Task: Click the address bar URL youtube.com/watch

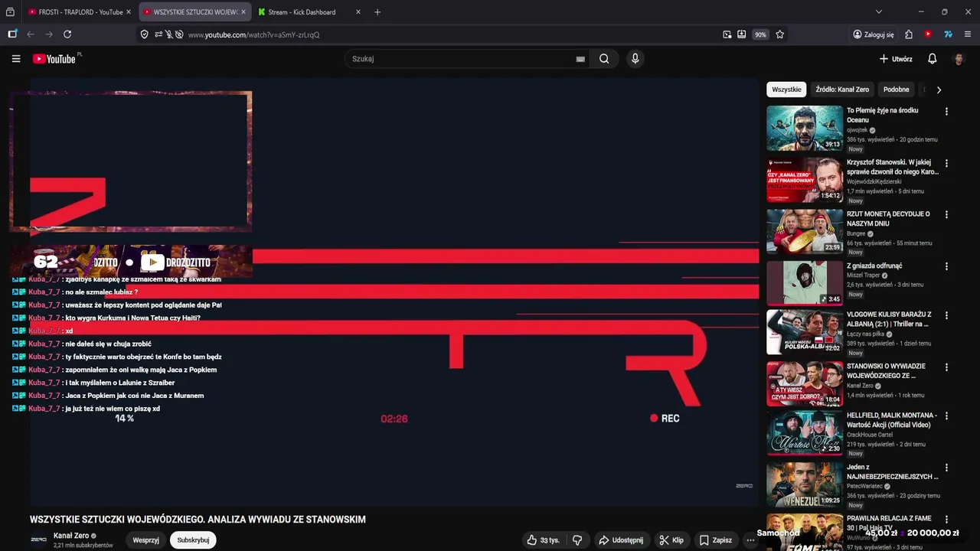Action: (253, 34)
